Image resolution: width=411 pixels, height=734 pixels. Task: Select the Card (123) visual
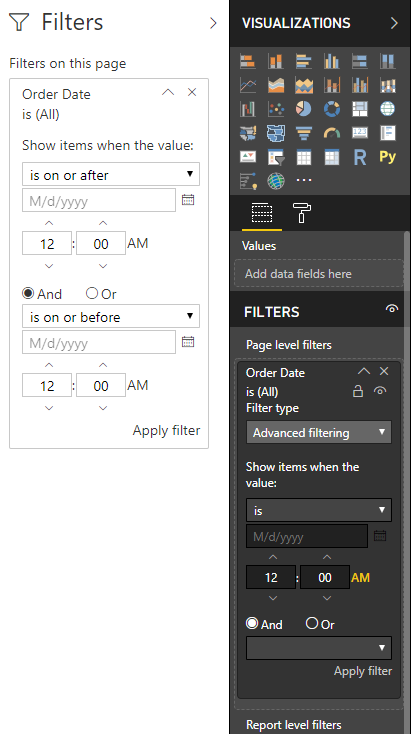pyautogui.click(x=360, y=133)
